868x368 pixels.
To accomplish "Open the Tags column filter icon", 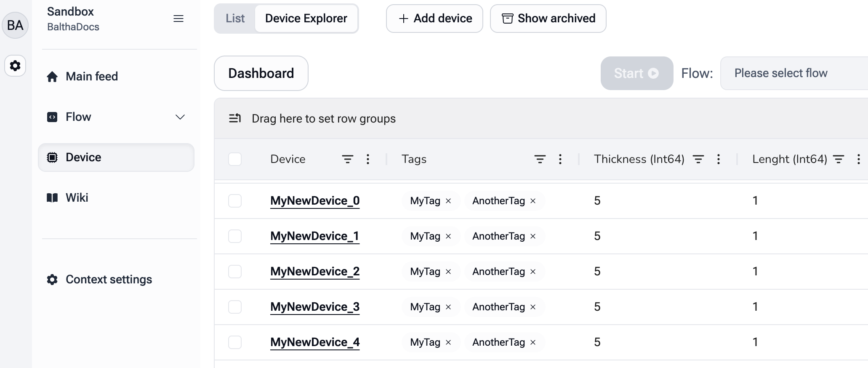I will tap(540, 159).
